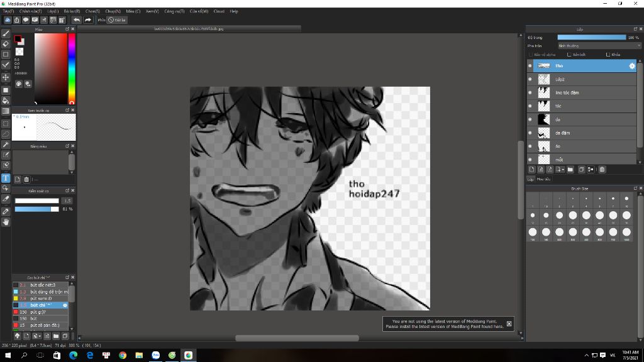Click the transparent color swatch

pos(19,52)
